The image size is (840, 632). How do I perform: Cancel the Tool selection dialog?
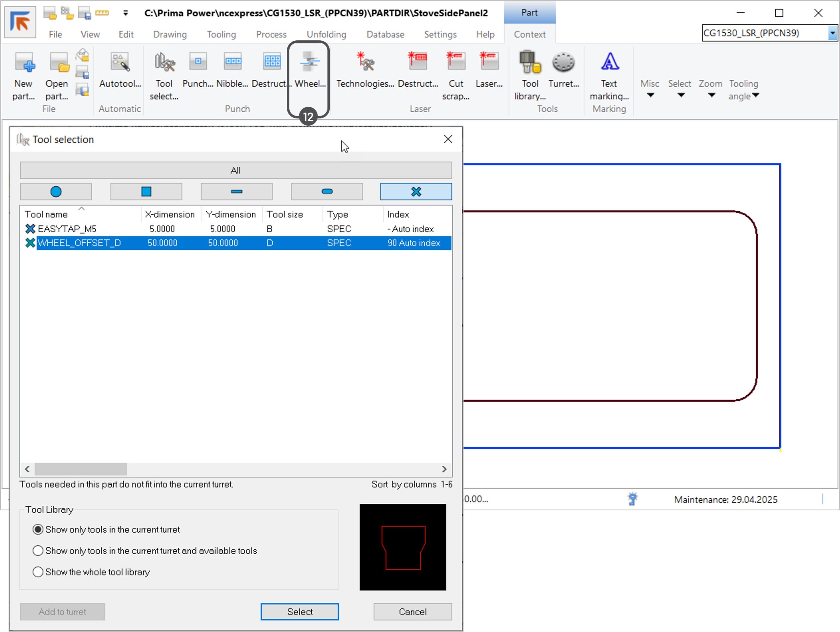[413, 612]
